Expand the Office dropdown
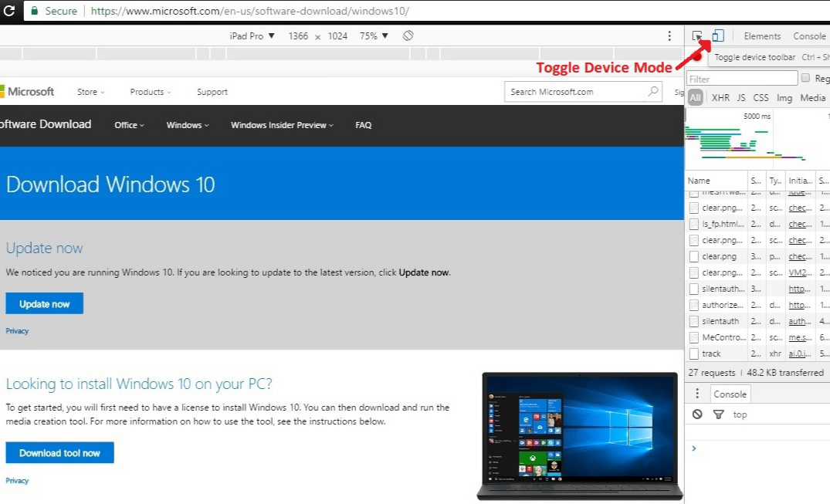Screen dimensions: 830x504 click(129, 125)
